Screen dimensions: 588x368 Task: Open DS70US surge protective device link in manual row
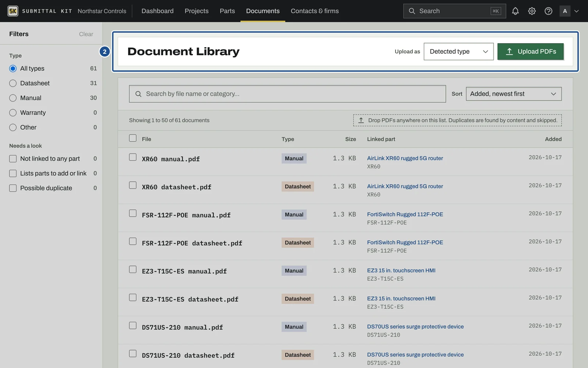click(x=415, y=327)
